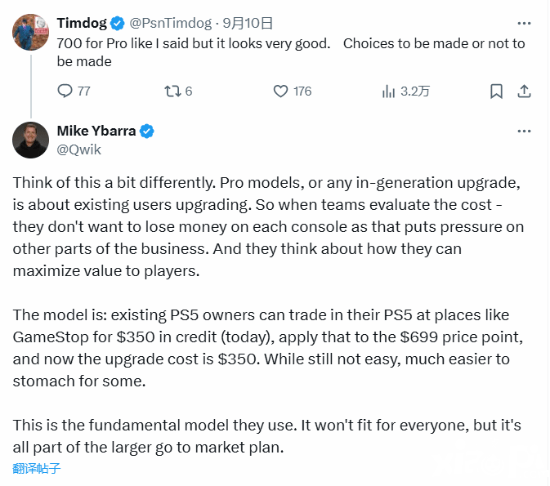The height and width of the screenshot is (486, 550).
Task: Click the 翻译帖子 translate post link
Action: point(36,468)
